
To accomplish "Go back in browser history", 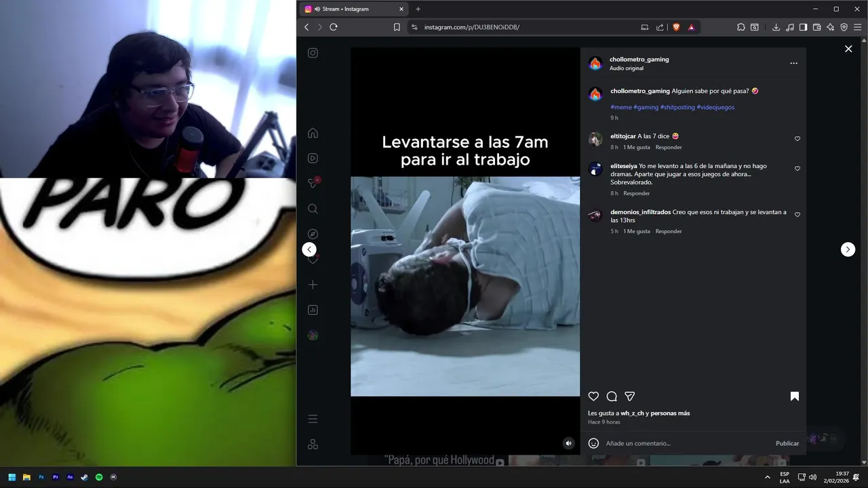I will (307, 27).
